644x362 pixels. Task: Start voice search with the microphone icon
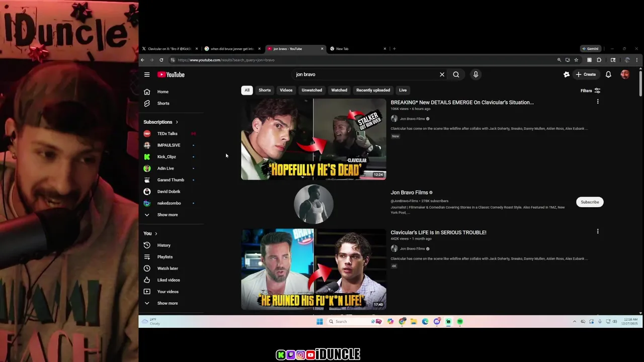(475, 74)
